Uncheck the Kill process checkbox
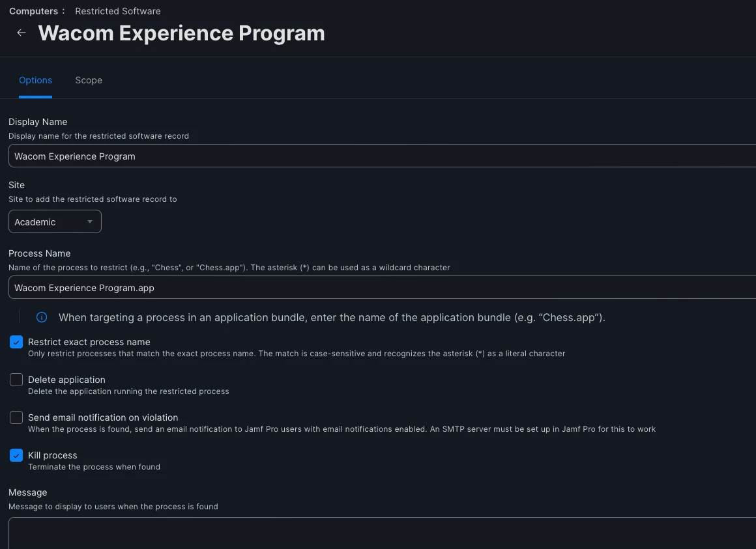The width and height of the screenshot is (756, 549). [16, 456]
